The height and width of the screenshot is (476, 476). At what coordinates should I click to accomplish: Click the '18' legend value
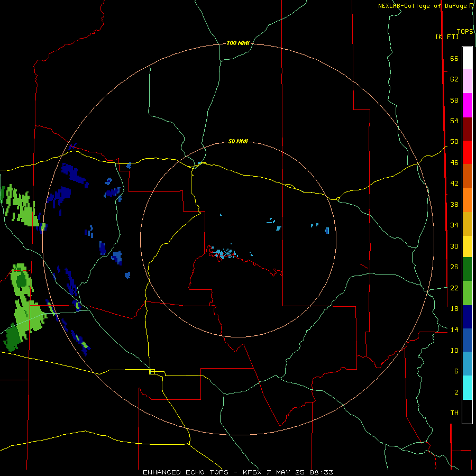click(454, 309)
